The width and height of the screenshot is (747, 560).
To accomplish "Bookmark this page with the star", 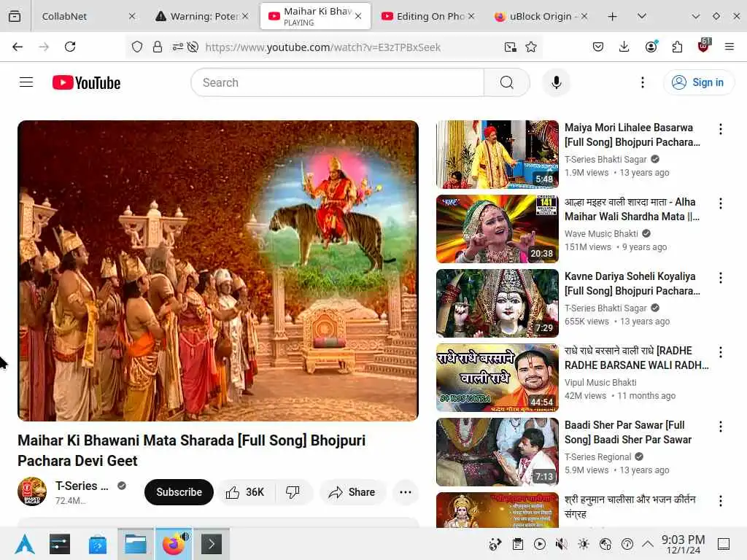I will pos(531,47).
